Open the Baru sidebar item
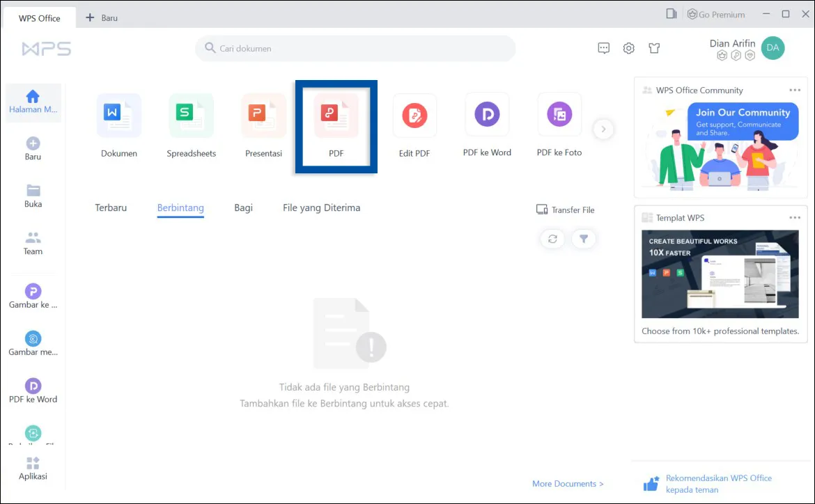The width and height of the screenshot is (815, 504). (x=32, y=148)
